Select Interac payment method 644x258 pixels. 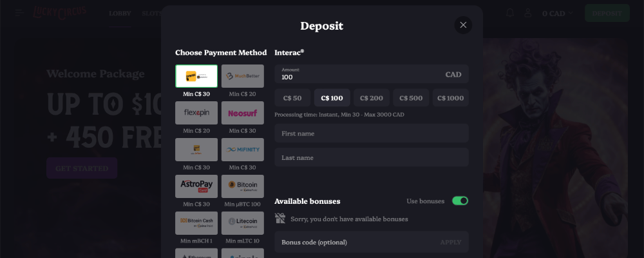(196, 76)
